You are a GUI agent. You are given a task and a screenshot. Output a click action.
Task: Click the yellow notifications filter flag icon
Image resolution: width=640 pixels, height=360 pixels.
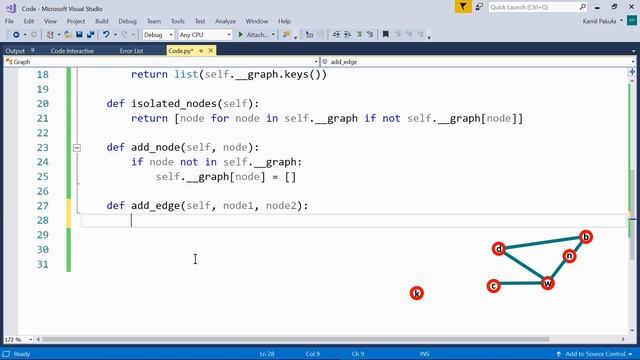point(463,7)
